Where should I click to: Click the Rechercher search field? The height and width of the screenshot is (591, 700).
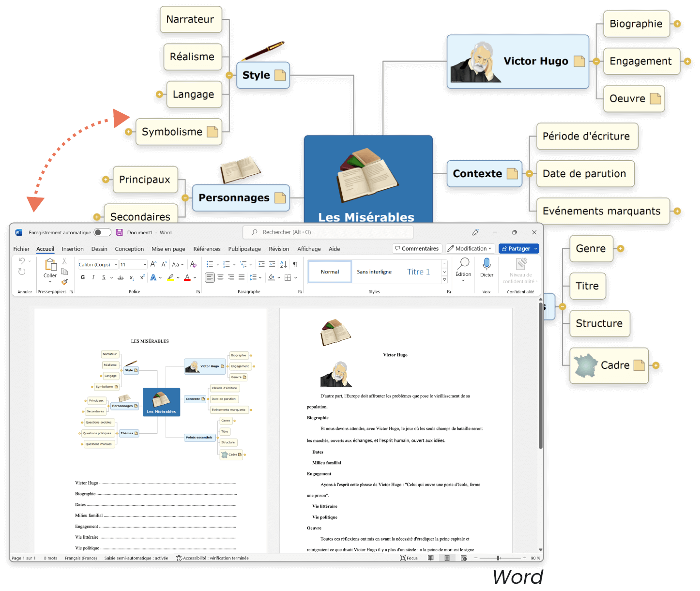tap(328, 232)
